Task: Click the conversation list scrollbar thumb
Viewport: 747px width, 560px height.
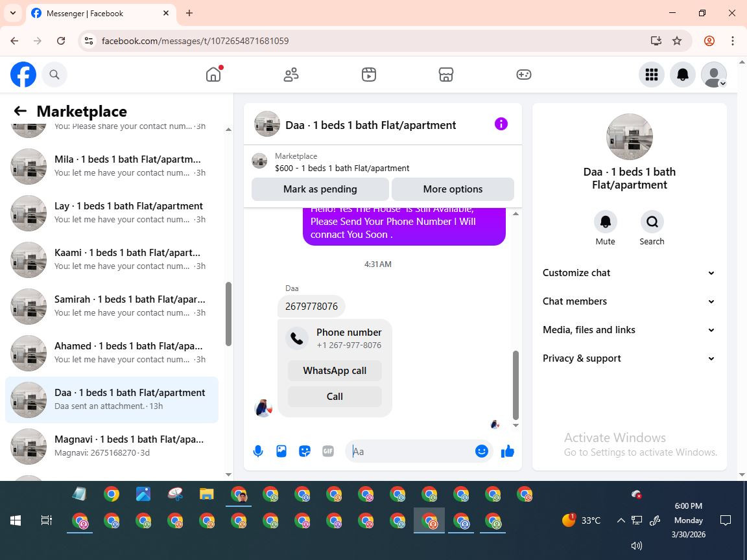Action: pos(228,314)
